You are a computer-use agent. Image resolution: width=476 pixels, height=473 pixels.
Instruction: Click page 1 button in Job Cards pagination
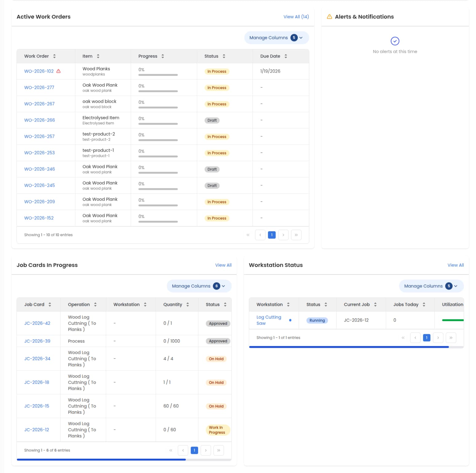tap(194, 450)
